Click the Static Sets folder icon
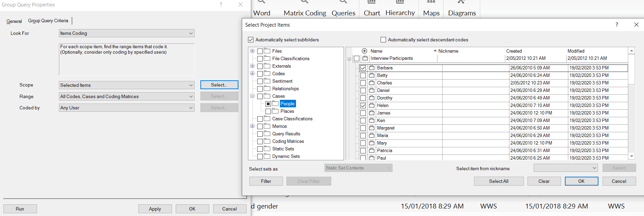The height and width of the screenshot is (216, 644). pos(267,149)
